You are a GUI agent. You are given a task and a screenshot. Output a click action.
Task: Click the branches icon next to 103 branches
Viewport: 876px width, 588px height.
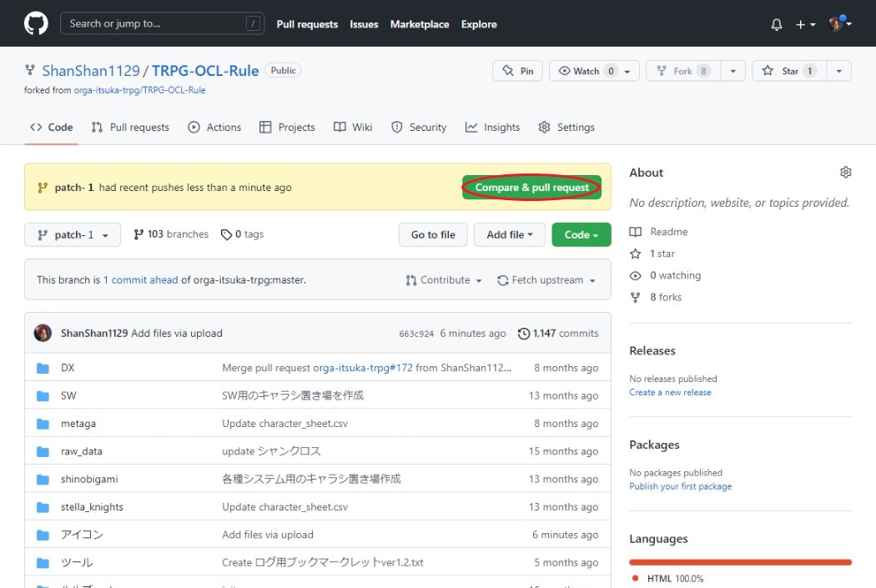pos(138,234)
